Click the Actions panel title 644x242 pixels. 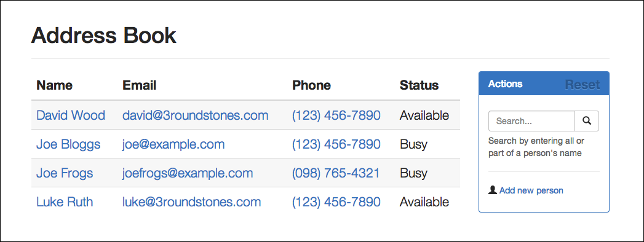click(x=505, y=84)
